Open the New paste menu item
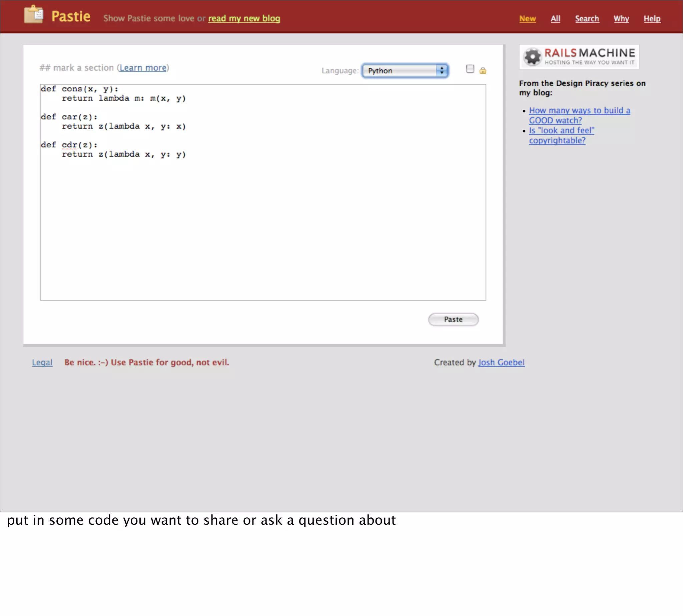 [527, 19]
